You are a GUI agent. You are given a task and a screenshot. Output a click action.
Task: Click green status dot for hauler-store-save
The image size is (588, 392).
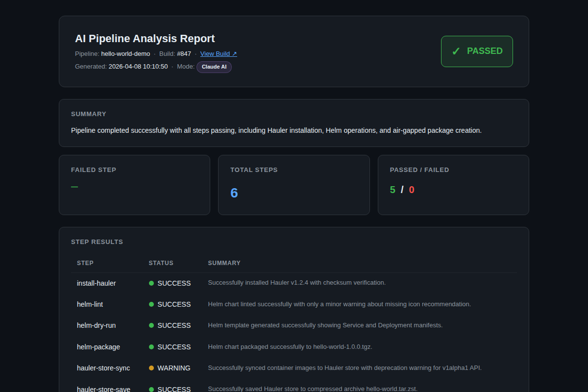pyautogui.click(x=151, y=390)
